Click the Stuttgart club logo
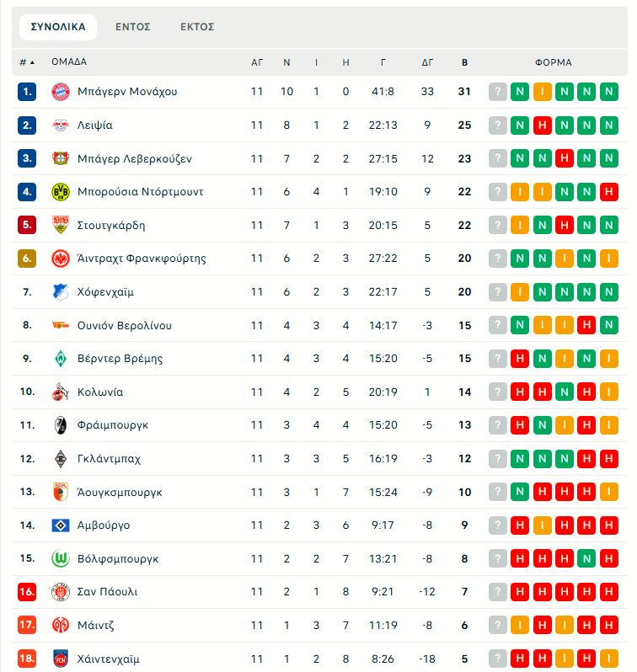 60,225
